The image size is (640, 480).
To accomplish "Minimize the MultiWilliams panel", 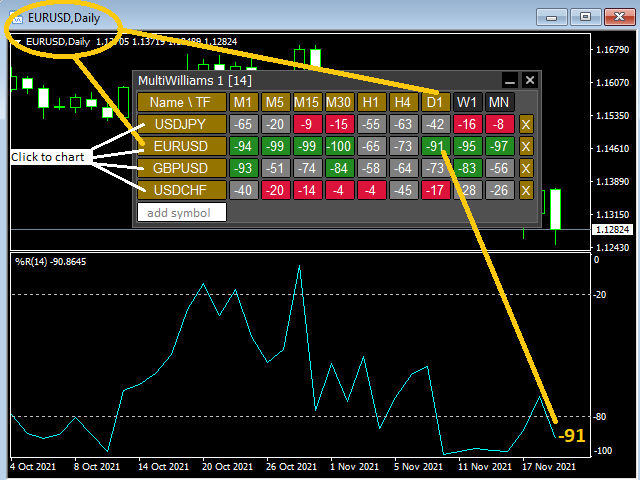I will click(509, 80).
